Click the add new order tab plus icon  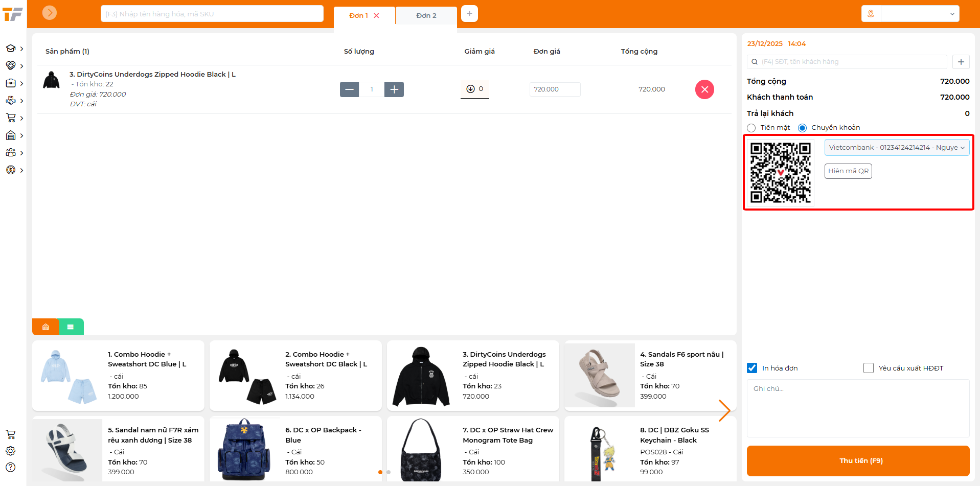[x=469, y=14]
